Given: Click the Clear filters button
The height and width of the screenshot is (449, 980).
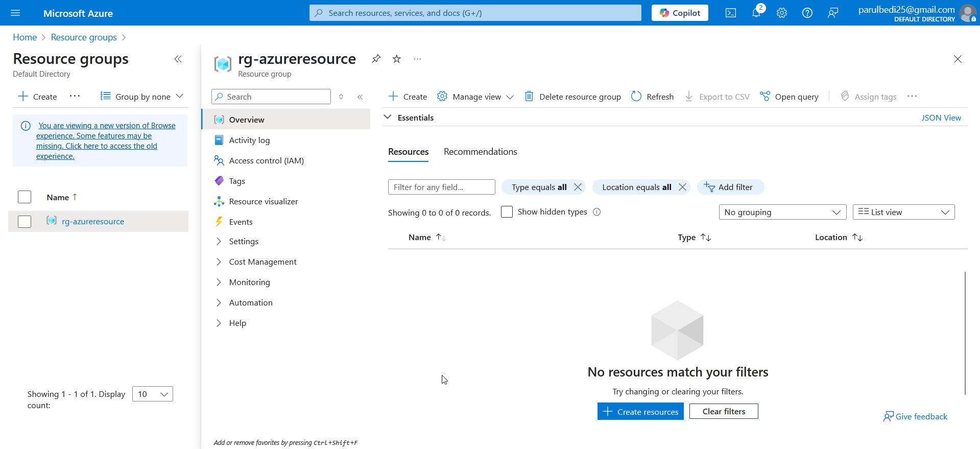Looking at the screenshot, I should (724, 411).
